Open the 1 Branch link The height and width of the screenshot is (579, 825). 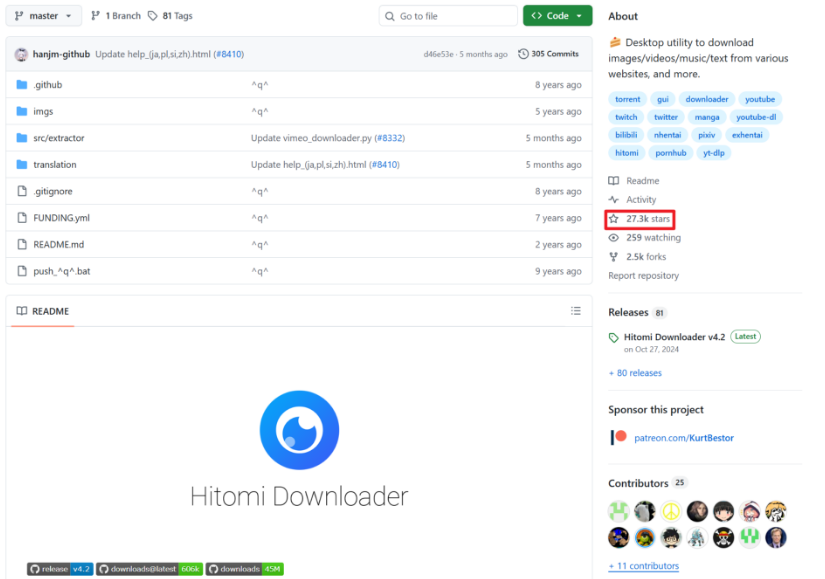click(x=115, y=16)
